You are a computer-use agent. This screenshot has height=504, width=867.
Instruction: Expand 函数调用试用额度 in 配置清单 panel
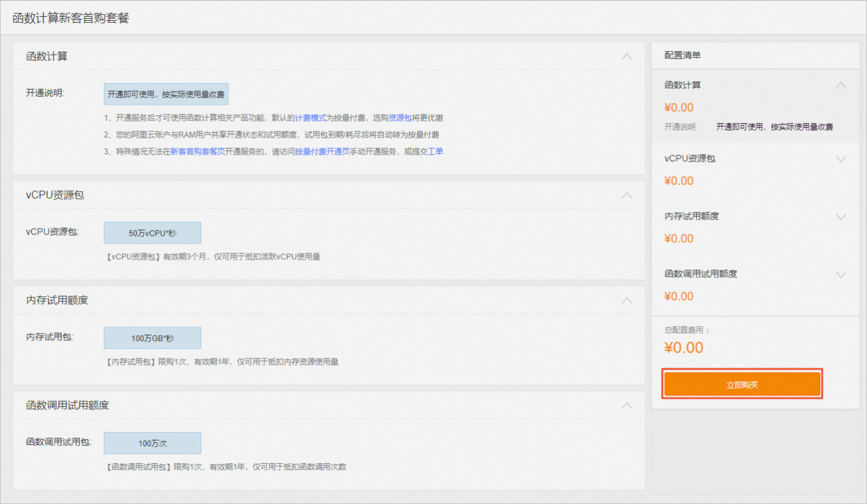(x=840, y=274)
